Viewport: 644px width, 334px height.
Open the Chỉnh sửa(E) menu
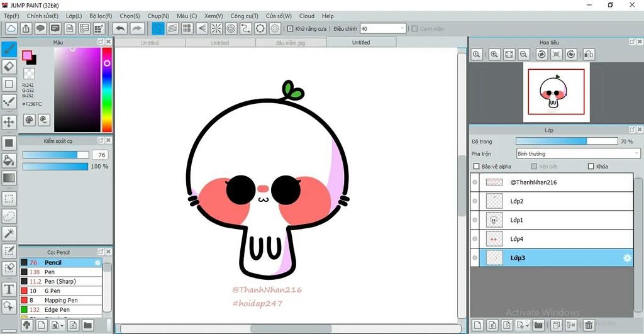click(43, 16)
